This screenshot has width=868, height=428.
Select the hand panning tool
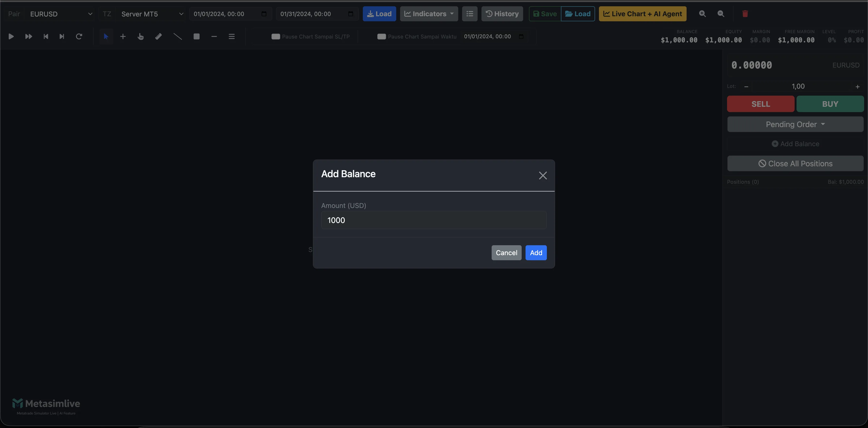point(140,36)
